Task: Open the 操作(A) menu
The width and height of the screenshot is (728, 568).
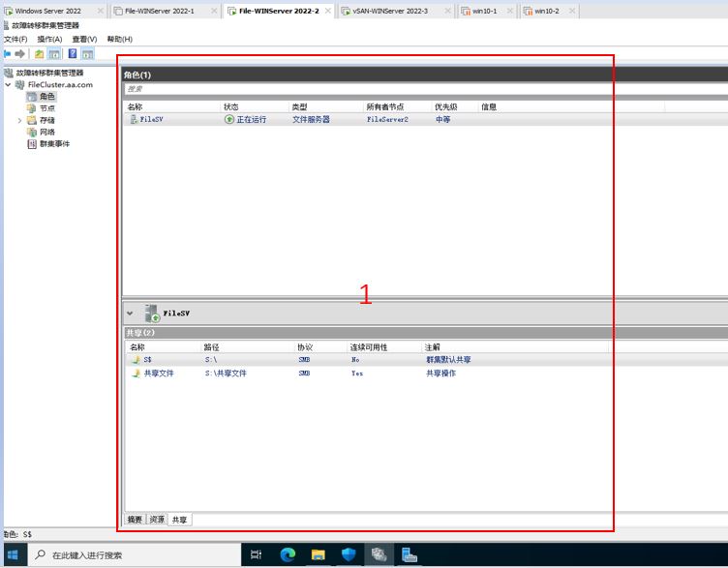Action: click(x=49, y=39)
